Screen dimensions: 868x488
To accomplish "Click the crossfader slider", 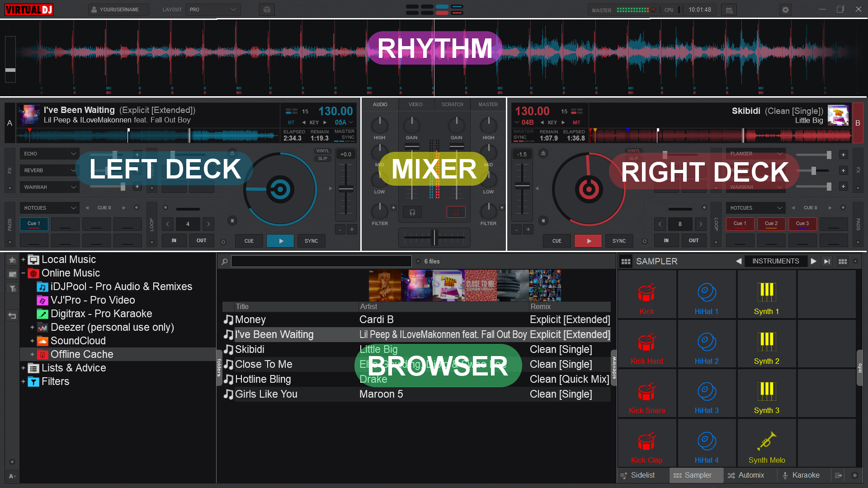I will (434, 237).
